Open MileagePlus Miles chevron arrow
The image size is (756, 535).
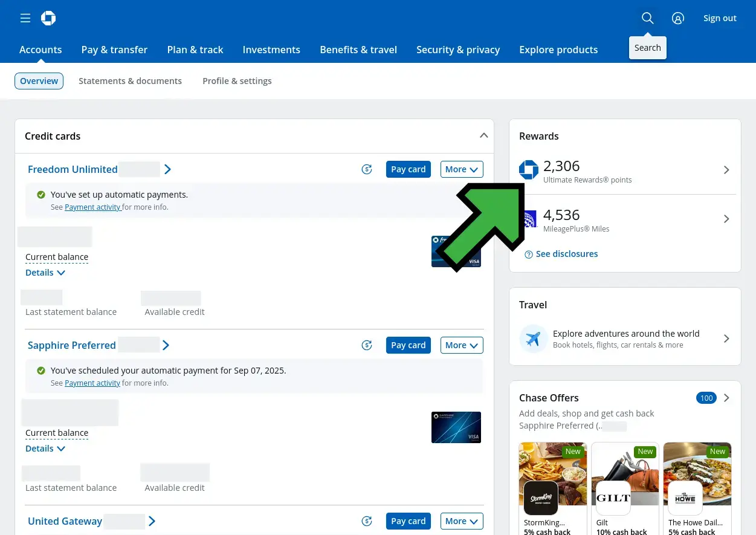tap(726, 219)
